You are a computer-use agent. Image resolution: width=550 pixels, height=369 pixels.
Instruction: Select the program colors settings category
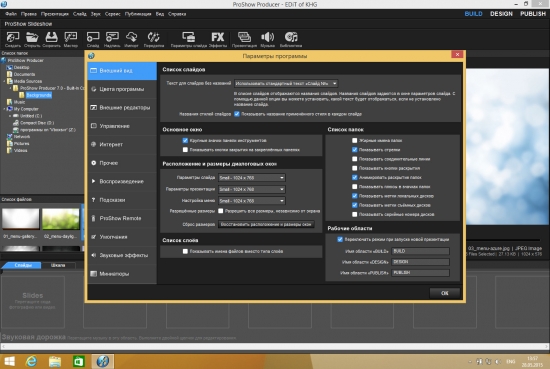(121, 89)
